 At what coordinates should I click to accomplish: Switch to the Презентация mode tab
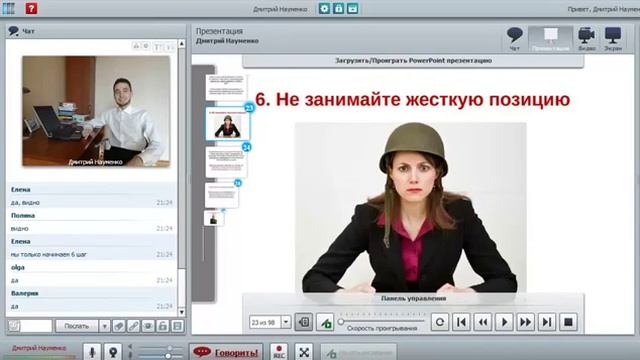(551, 39)
